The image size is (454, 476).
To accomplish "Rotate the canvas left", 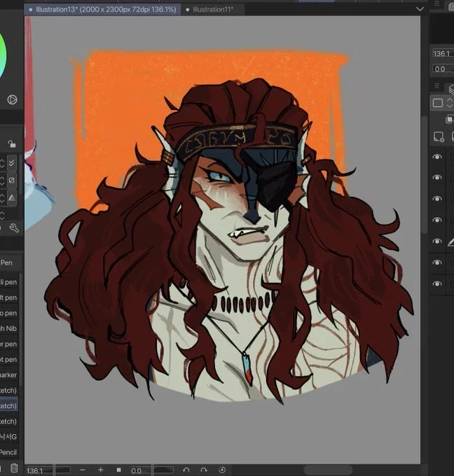I will click(186, 470).
